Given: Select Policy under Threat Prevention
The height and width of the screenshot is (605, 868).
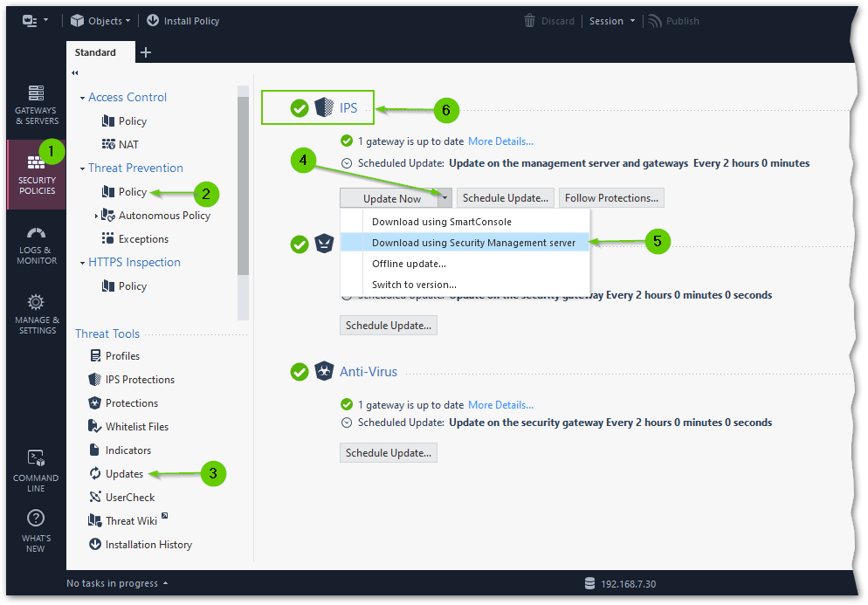Looking at the screenshot, I should (x=124, y=192).
